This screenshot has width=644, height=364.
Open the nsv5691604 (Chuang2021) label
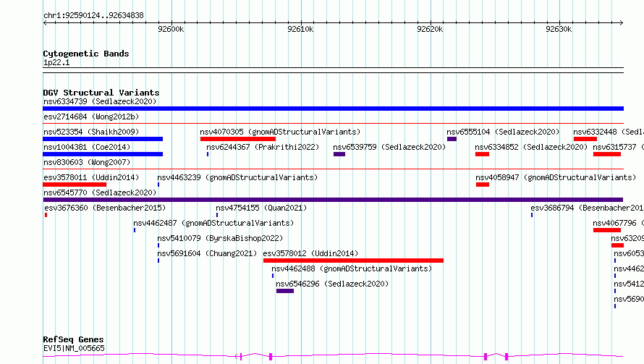pyautogui.click(x=207, y=253)
